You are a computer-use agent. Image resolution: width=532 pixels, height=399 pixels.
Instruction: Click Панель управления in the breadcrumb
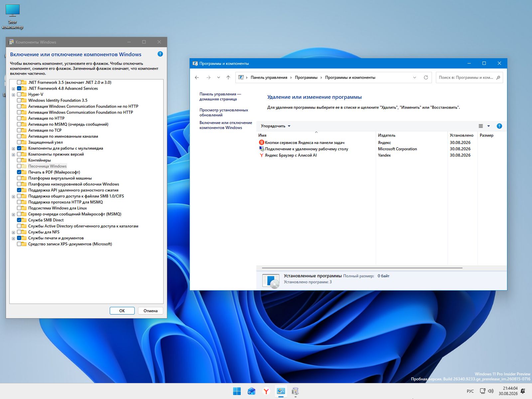pos(269,77)
